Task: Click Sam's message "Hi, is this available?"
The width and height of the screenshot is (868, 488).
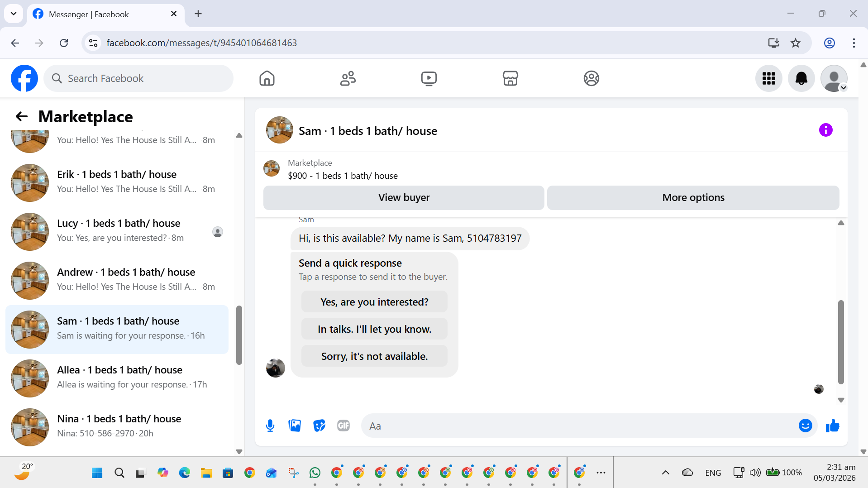Action: (410, 239)
